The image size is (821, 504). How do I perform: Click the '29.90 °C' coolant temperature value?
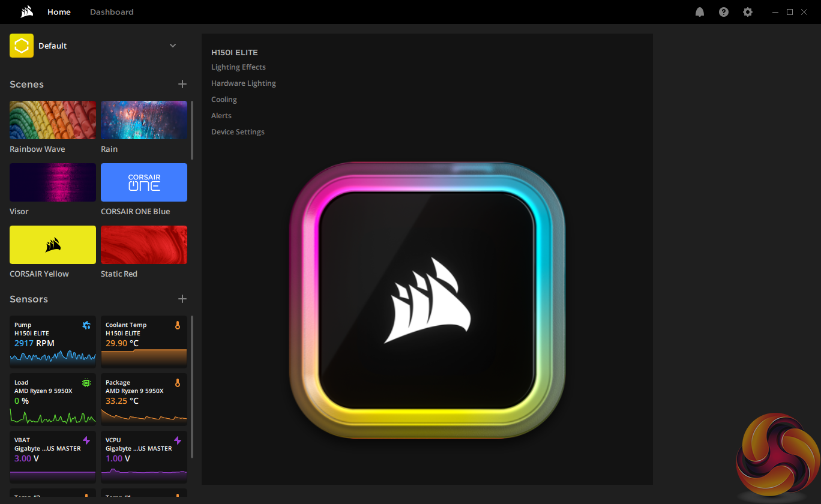(122, 344)
